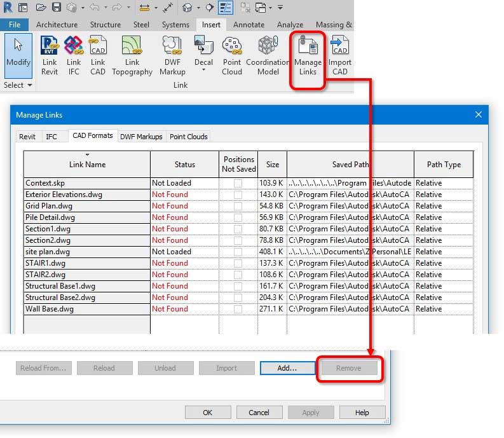Screen dimensions: 504x438
Task: Toggle Positions Not Saved for STAIR1.dwg
Action: (238, 263)
